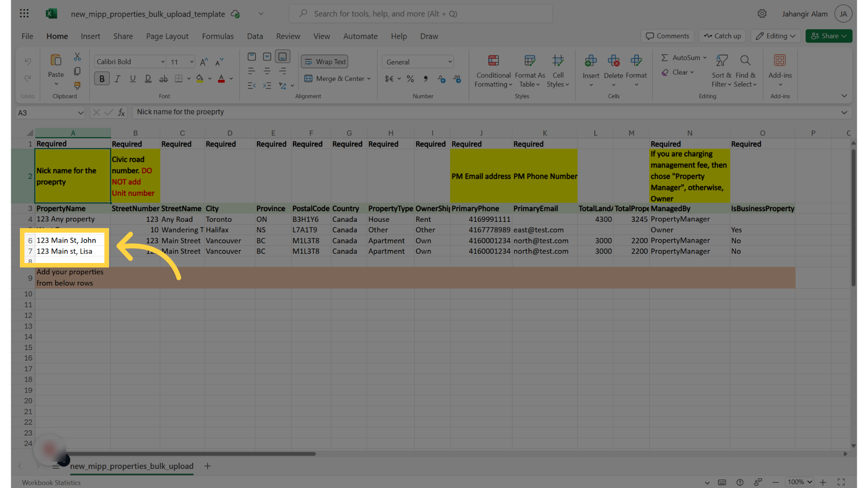868x488 pixels.
Task: Click the search box for tools and help
Action: point(420,14)
